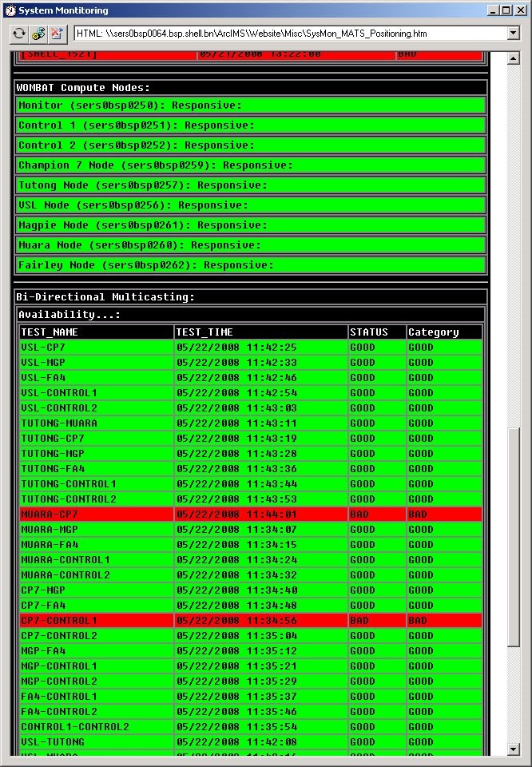The width and height of the screenshot is (532, 767).
Task: Select the VSL Node (sers0bsp0256) row
Action: pos(250,205)
